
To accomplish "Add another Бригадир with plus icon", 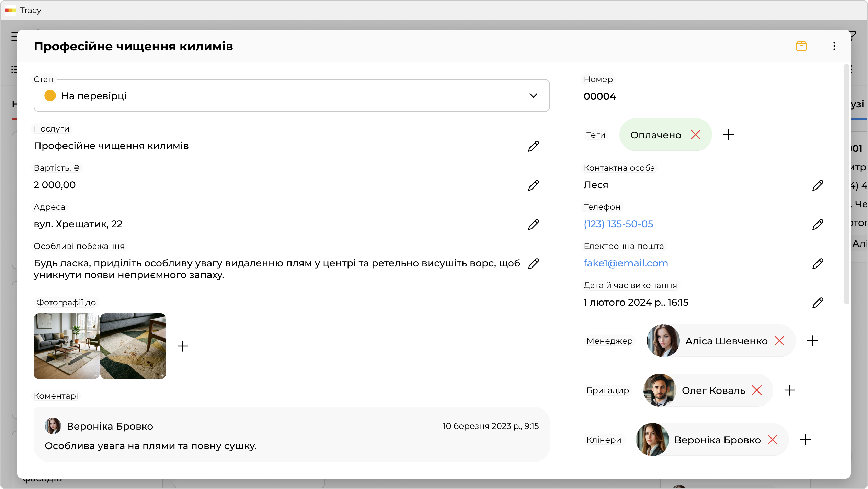I will pyautogui.click(x=789, y=390).
